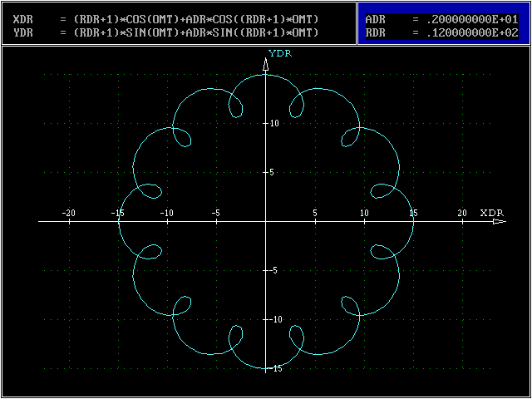The image size is (532, 399).
Task: Click the 20 tick label on horizontal axis
Action: coord(462,213)
